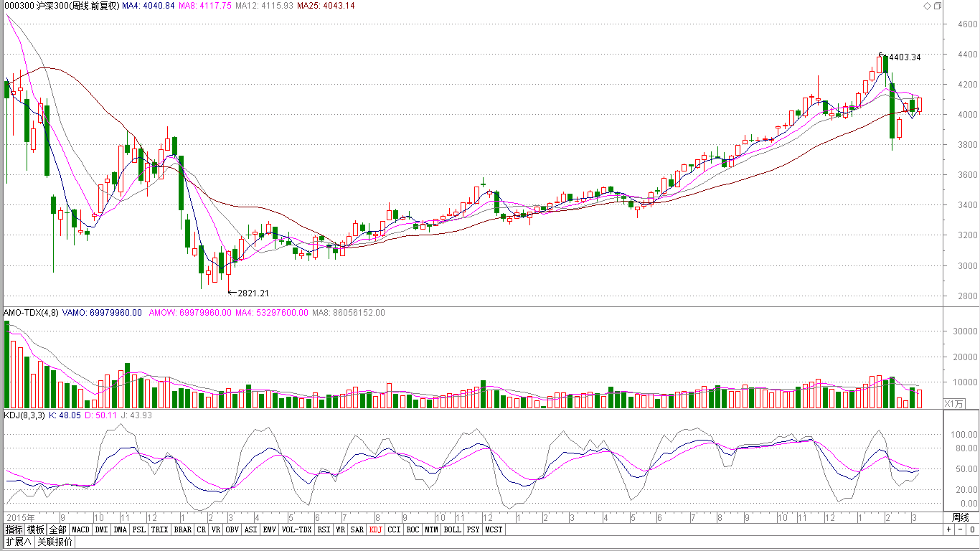Screen dimensions: 980x551
Task: Select the 全部 tab
Action: pyautogui.click(x=58, y=529)
